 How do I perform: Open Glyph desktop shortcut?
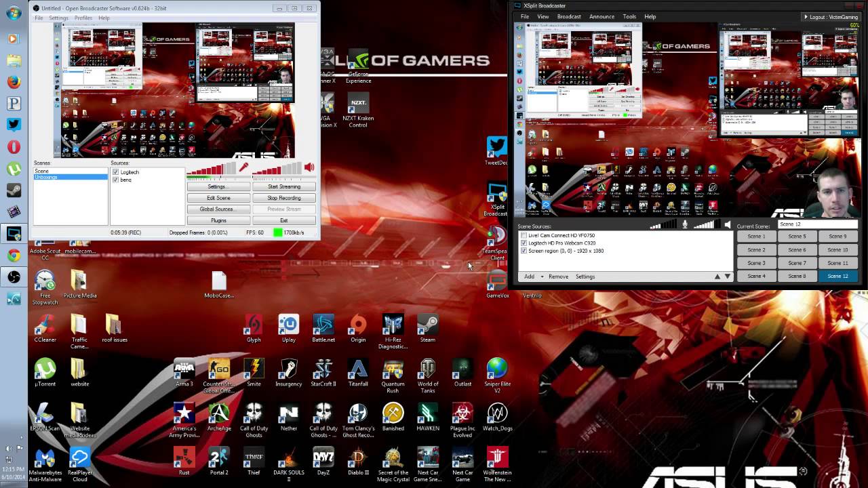tap(254, 329)
